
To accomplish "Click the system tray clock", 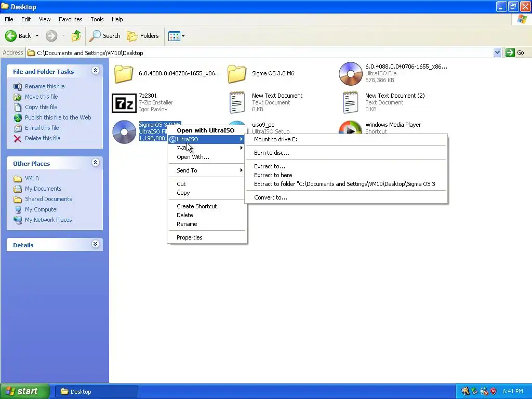I will point(513,392).
